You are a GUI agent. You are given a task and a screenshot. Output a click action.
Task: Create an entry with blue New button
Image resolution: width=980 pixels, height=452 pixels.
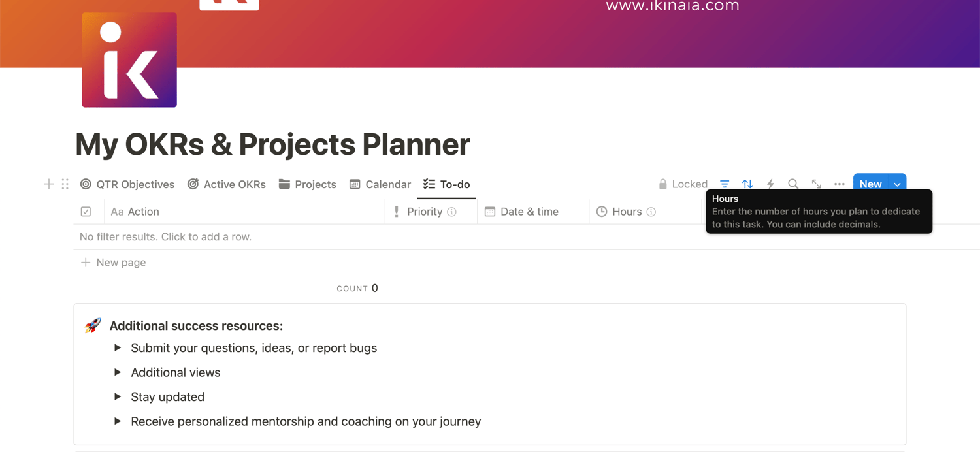pos(871,184)
